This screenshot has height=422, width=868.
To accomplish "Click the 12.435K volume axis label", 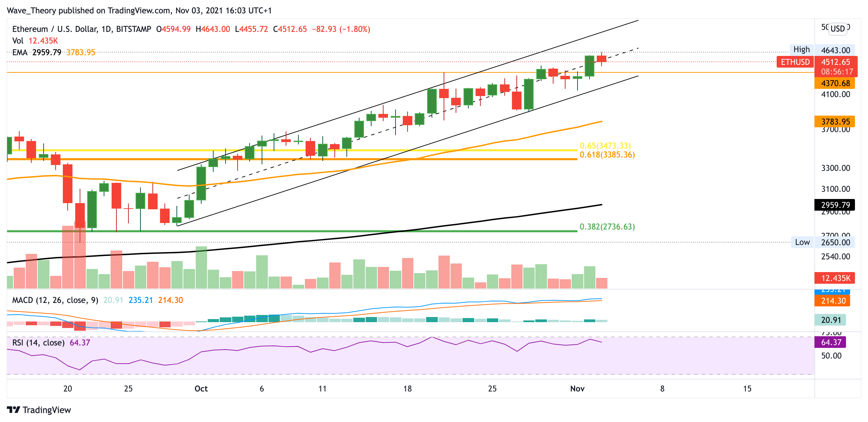I will tap(835, 278).
